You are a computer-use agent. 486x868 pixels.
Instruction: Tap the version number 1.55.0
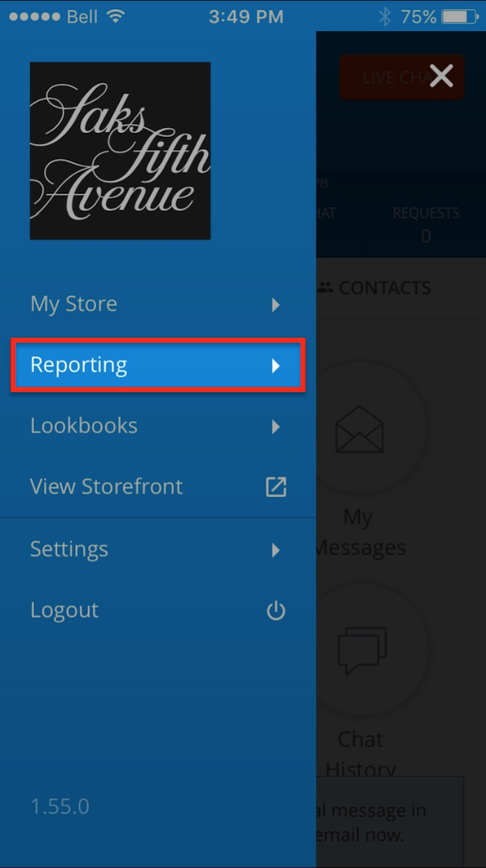coord(60,807)
